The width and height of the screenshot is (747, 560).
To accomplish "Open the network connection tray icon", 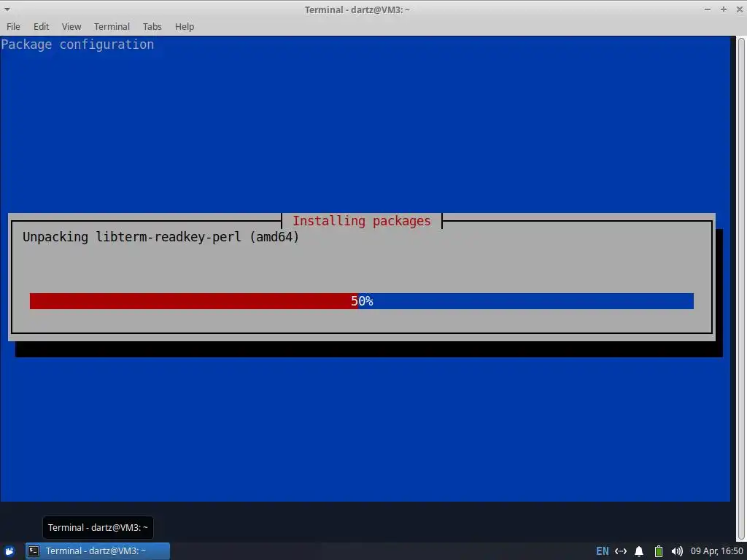I will point(621,551).
